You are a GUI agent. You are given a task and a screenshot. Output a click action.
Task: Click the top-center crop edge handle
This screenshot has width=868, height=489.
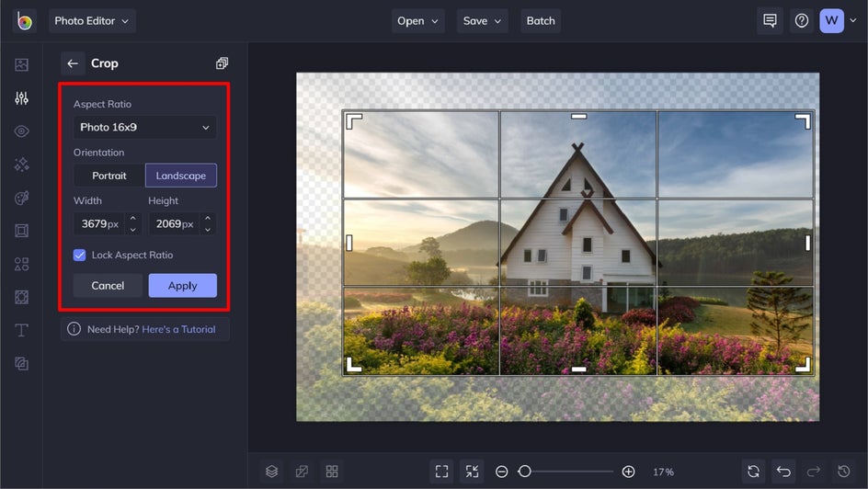579,116
